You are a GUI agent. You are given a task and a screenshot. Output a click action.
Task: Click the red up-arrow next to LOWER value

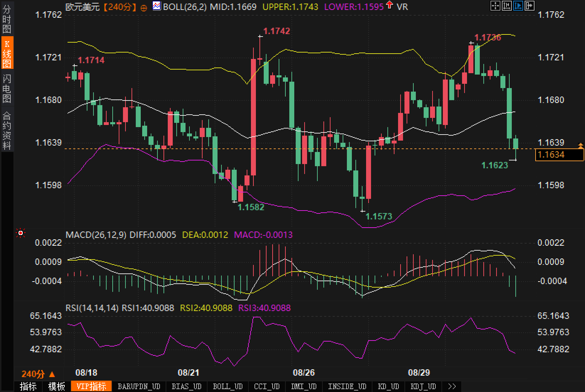click(x=390, y=5)
